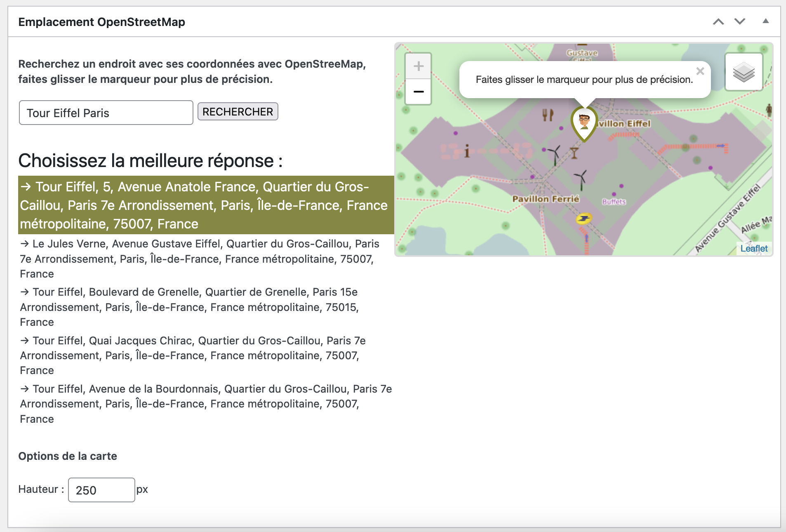The height and width of the screenshot is (532, 786).
Task: Zoom in on the map
Action: click(x=418, y=66)
